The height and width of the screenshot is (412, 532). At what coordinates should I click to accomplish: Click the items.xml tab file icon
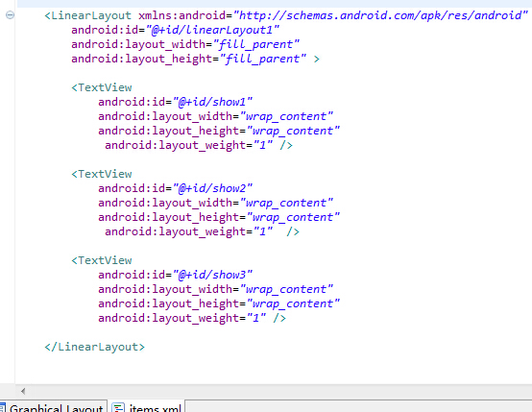[x=118, y=407]
